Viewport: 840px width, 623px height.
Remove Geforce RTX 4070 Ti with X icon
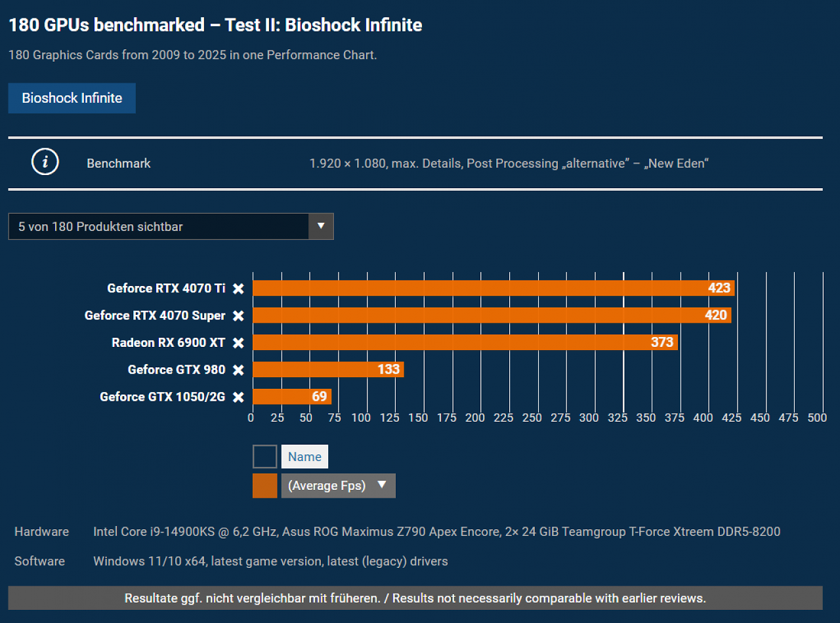click(x=238, y=289)
